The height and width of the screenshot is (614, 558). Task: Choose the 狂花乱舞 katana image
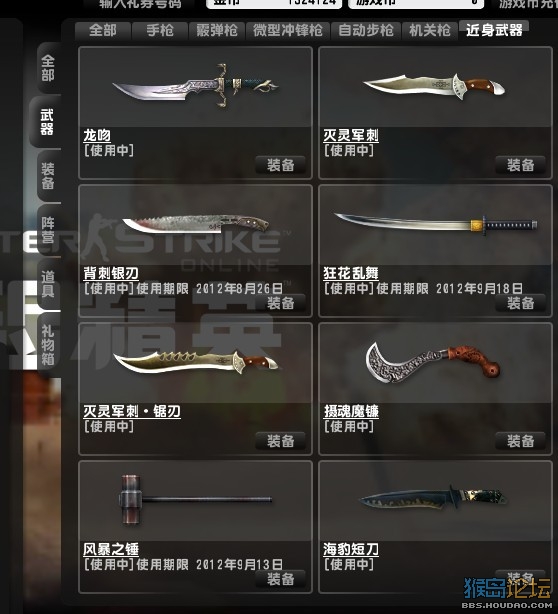pos(435,224)
